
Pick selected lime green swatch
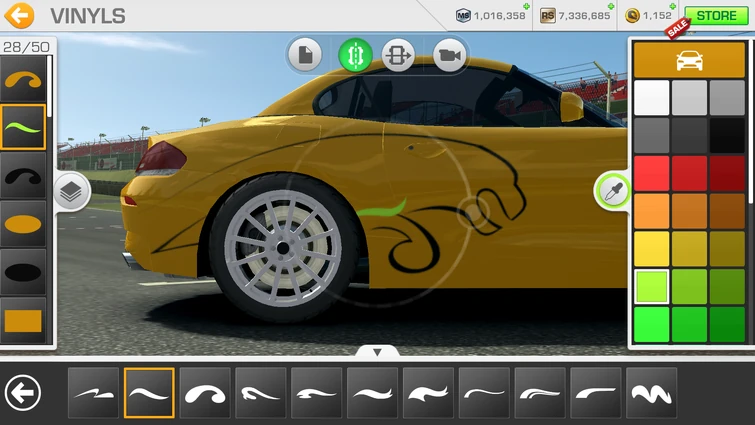pos(651,286)
